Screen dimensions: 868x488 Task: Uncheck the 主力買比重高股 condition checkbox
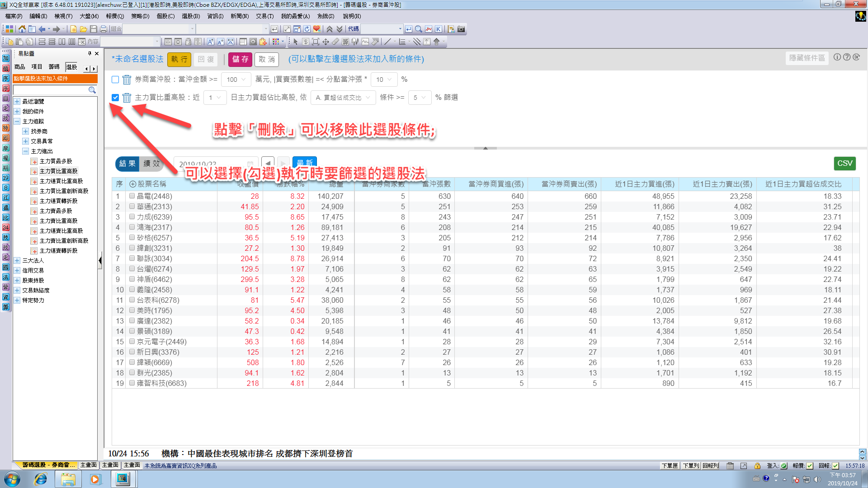[115, 98]
